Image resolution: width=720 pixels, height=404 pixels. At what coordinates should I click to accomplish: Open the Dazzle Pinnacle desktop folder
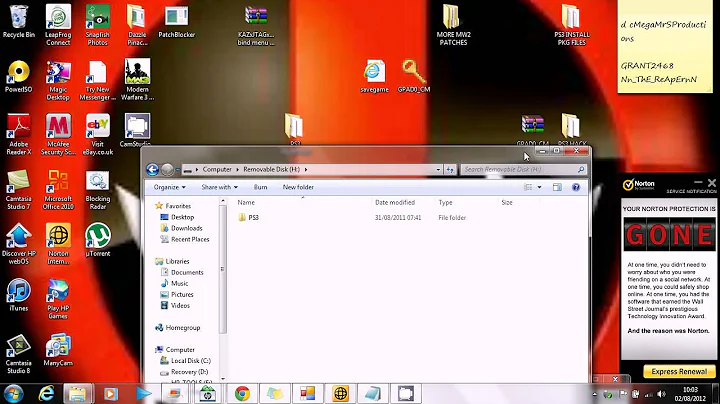pos(137,24)
